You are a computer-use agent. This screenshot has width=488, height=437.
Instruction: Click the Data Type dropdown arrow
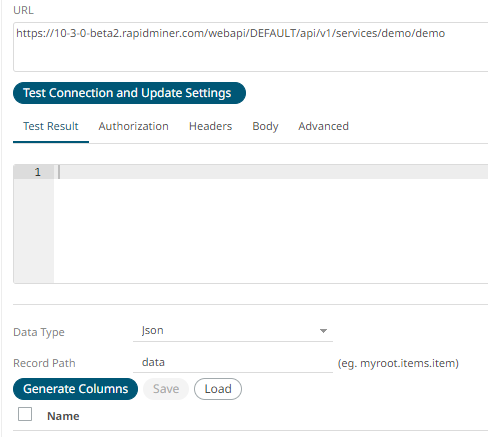[x=323, y=331]
